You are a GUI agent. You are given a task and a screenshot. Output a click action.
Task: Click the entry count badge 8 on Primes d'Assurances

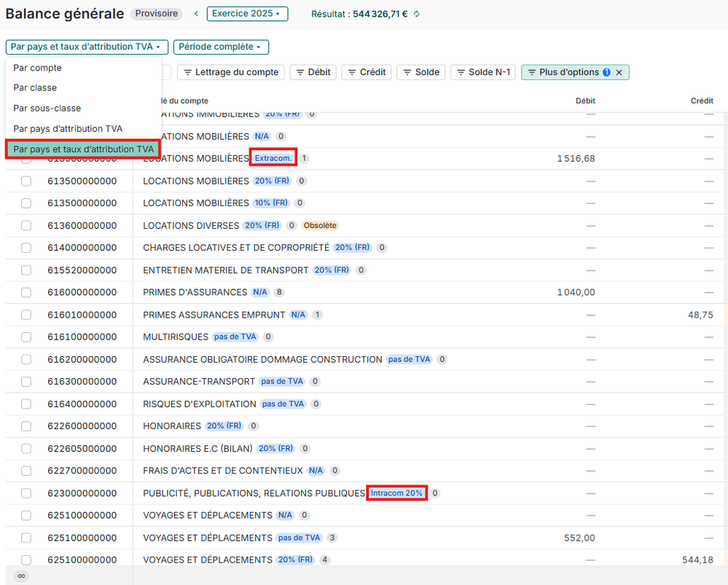[x=279, y=292]
